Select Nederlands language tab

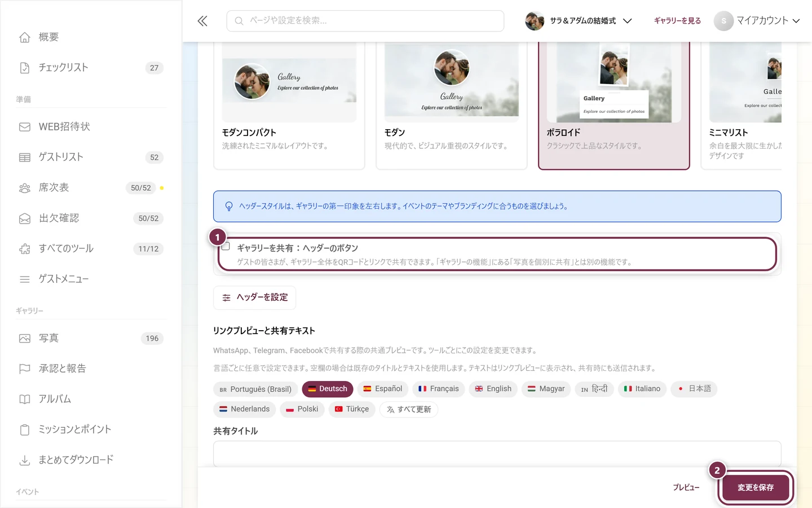244,409
